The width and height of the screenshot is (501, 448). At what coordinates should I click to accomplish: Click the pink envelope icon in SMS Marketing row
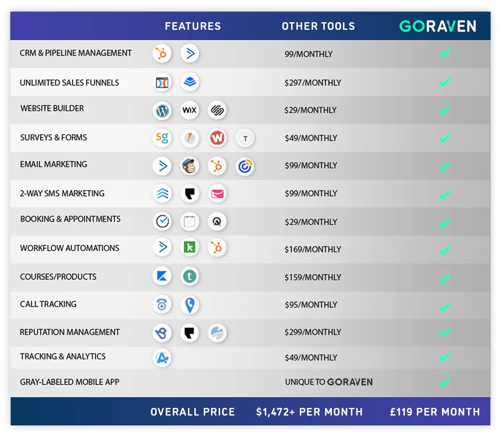[x=217, y=193]
